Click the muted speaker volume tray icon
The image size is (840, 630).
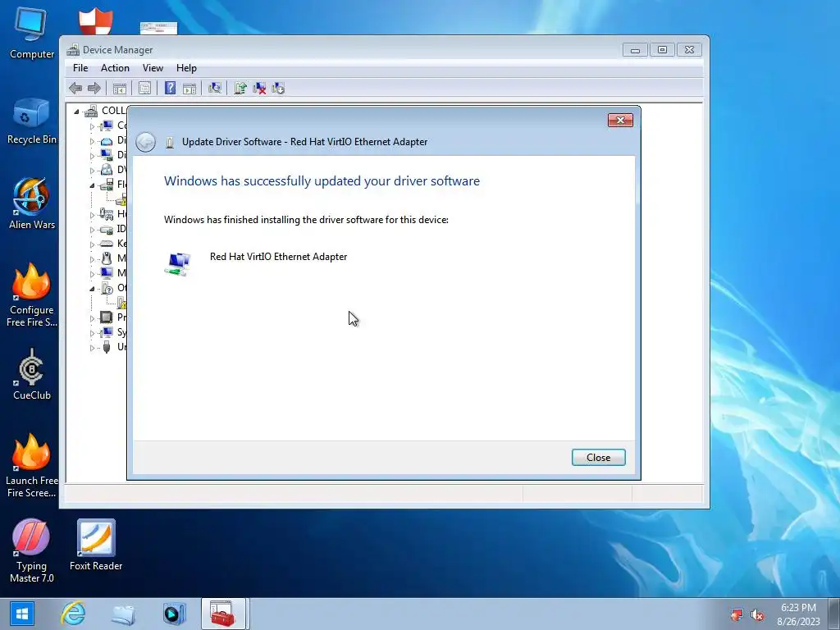point(757,614)
